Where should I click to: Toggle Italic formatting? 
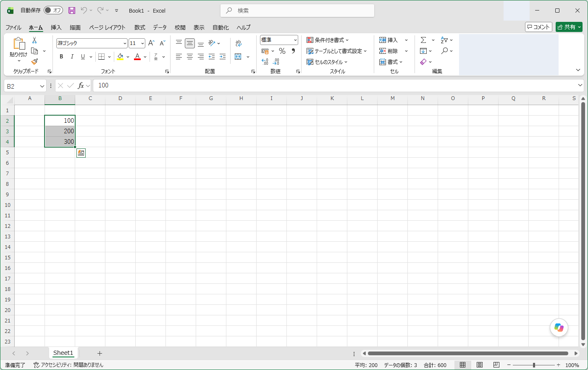[72, 57]
